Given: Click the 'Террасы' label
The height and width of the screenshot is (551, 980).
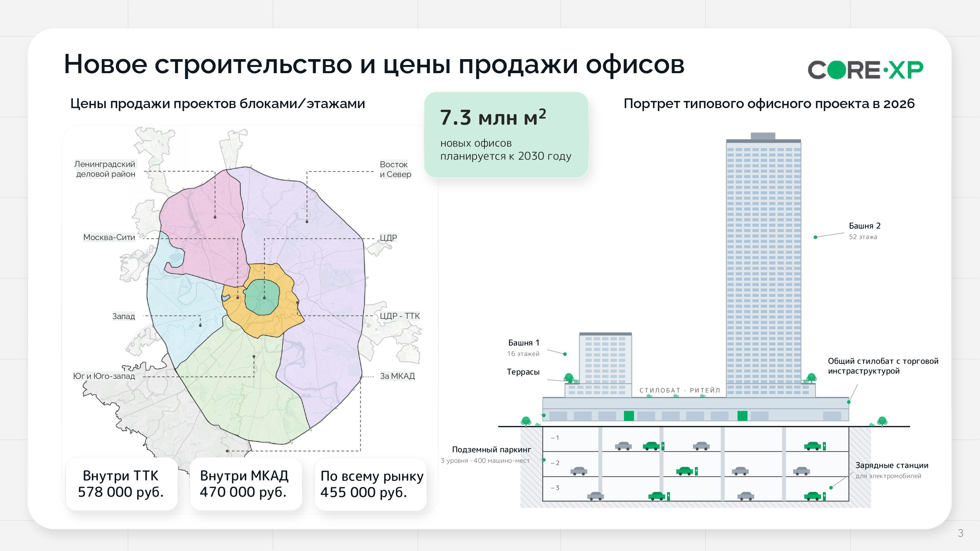Looking at the screenshot, I should coord(523,372).
